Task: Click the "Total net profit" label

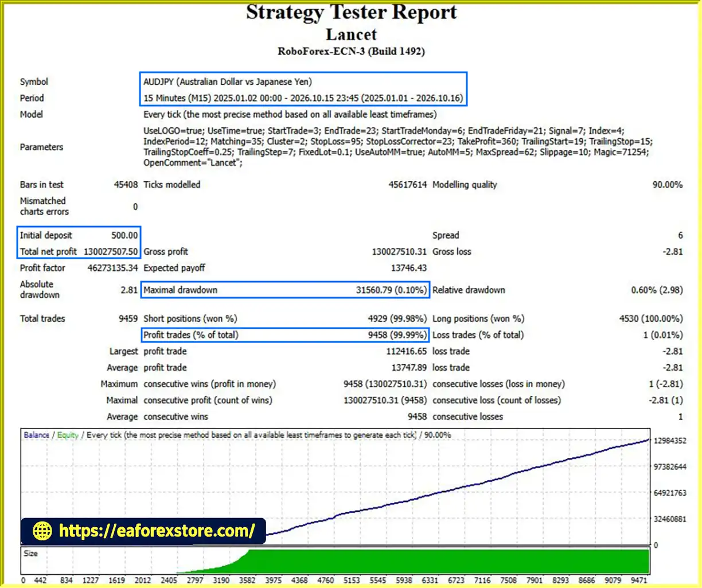Action: tap(48, 251)
